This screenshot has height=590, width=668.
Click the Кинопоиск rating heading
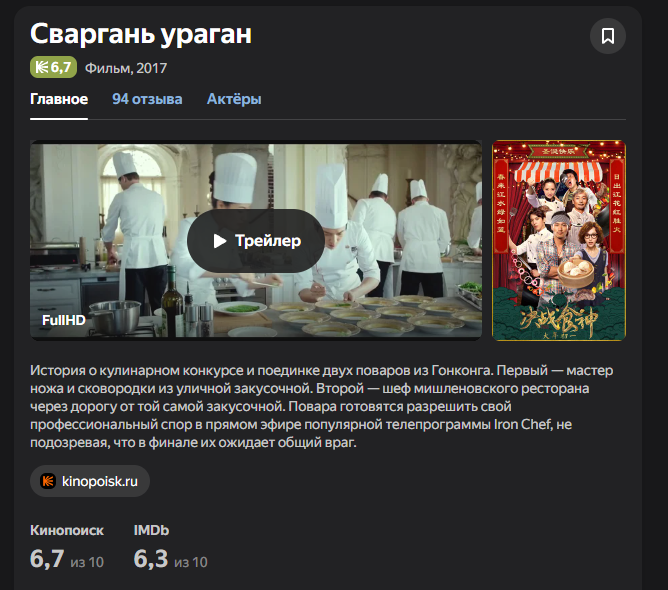pyautogui.click(x=67, y=530)
